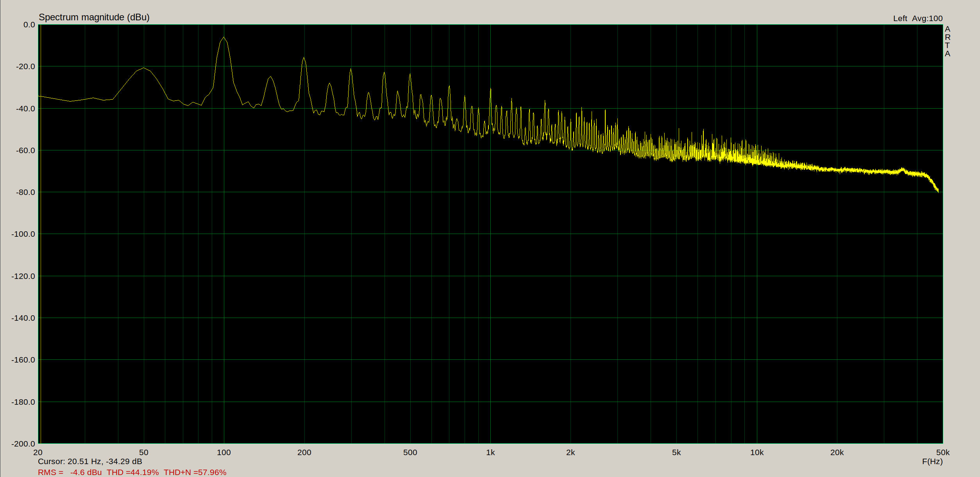
Task: Click the 100 Hz fundamental peak top
Action: pyautogui.click(x=224, y=38)
